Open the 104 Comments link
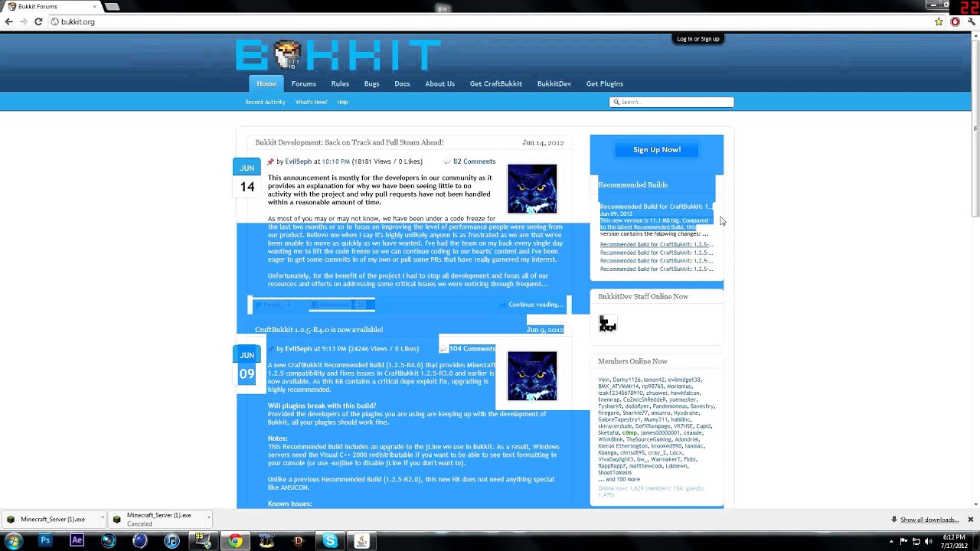This screenshot has height=551, width=980. coord(472,349)
